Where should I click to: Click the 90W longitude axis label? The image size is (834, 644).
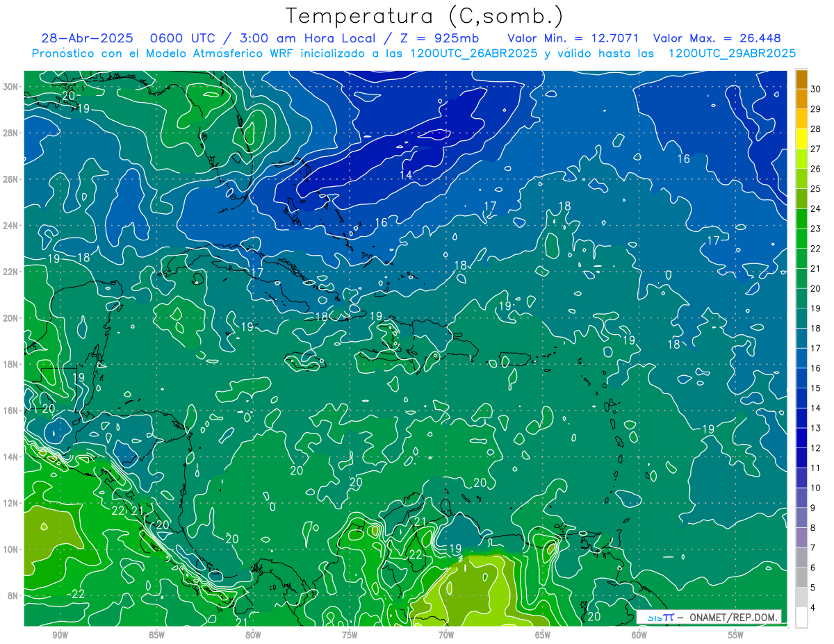60,635
